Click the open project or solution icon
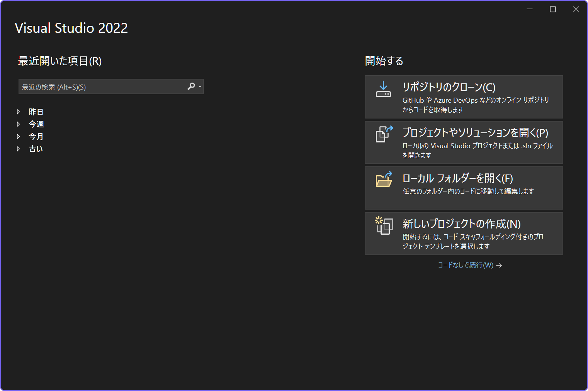The image size is (588, 391). [384, 134]
